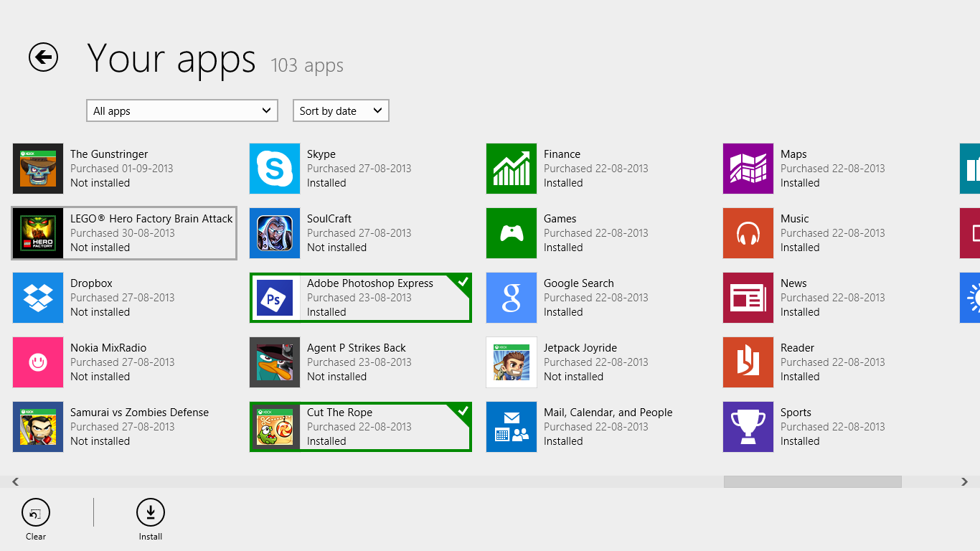Viewport: 980px width, 551px height.
Task: Select the Finance app icon
Action: tap(512, 169)
